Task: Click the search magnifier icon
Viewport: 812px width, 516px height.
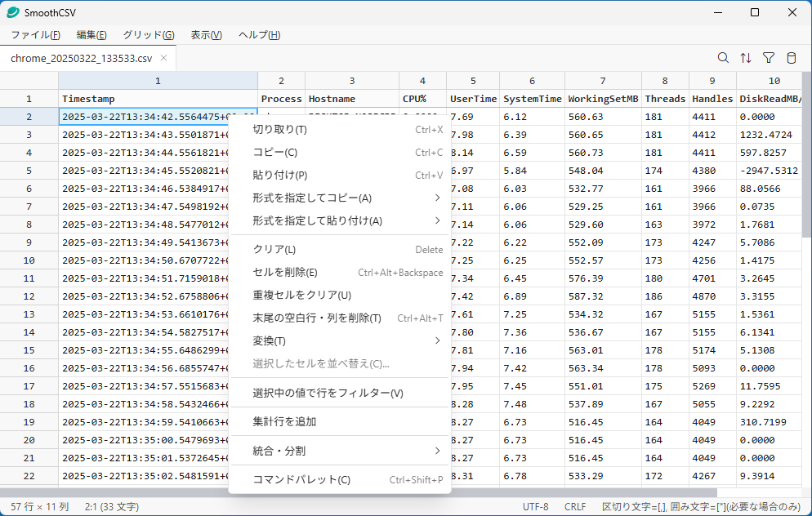Action: coord(723,58)
